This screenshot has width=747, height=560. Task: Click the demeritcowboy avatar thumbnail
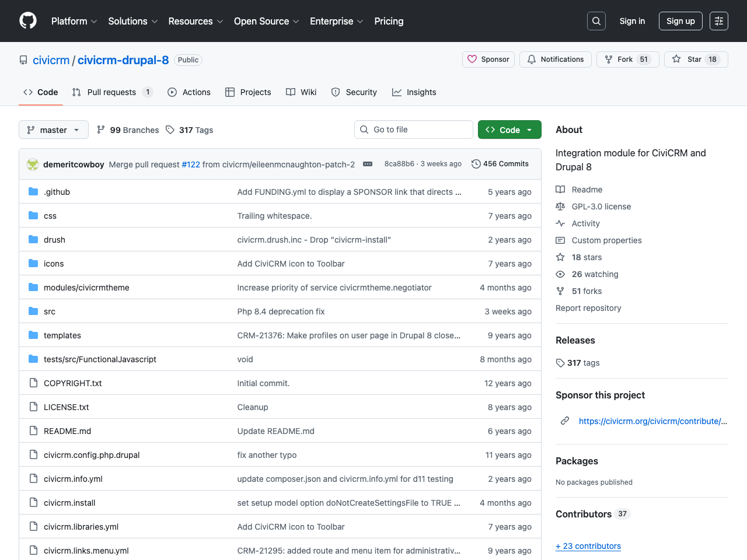[32, 164]
